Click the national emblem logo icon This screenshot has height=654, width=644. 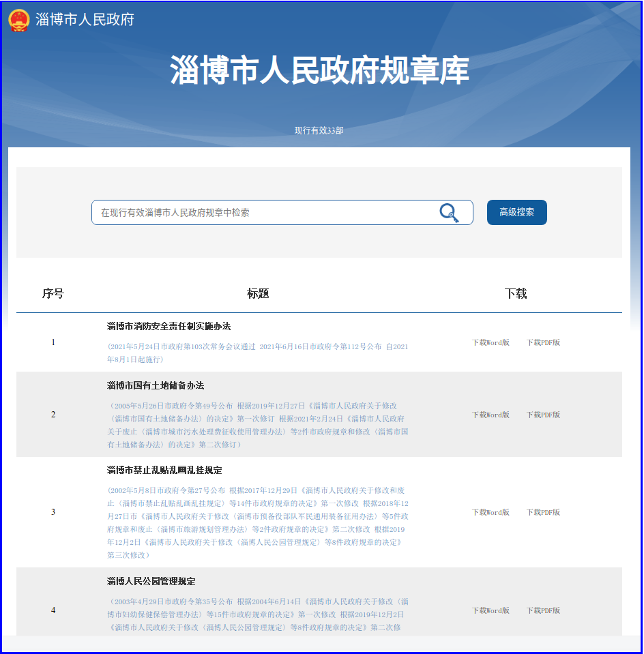click(18, 20)
